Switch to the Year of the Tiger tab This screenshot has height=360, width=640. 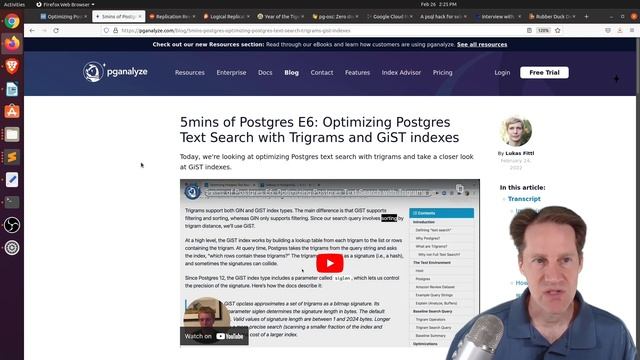click(281, 16)
